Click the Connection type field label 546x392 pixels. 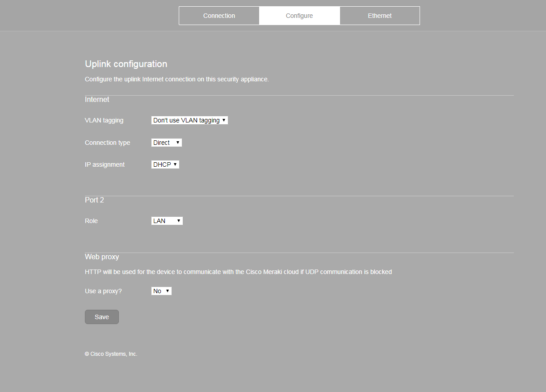coord(107,143)
